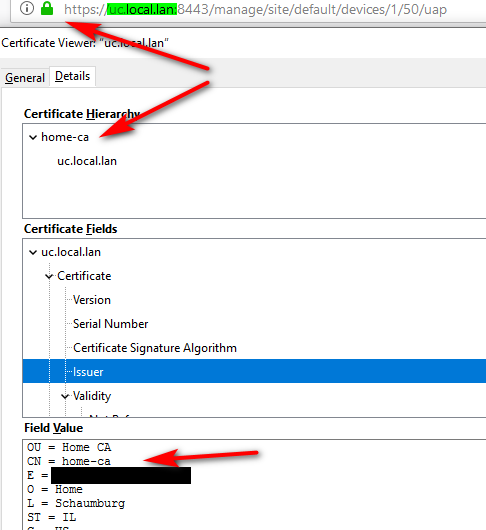This screenshot has width=486, height=530.
Task: Click 'ST = IL' field value line
Action: 52,517
